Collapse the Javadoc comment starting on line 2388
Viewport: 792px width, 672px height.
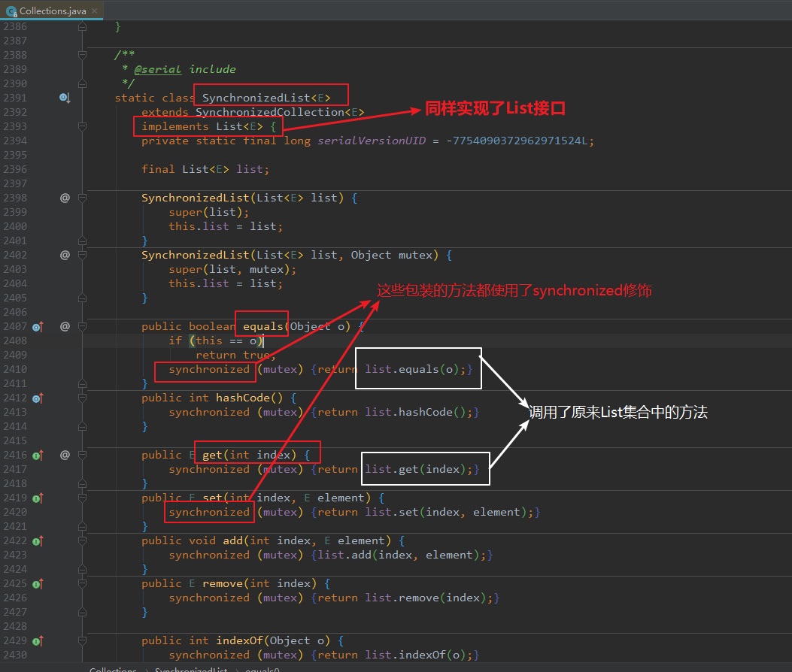pyautogui.click(x=82, y=55)
